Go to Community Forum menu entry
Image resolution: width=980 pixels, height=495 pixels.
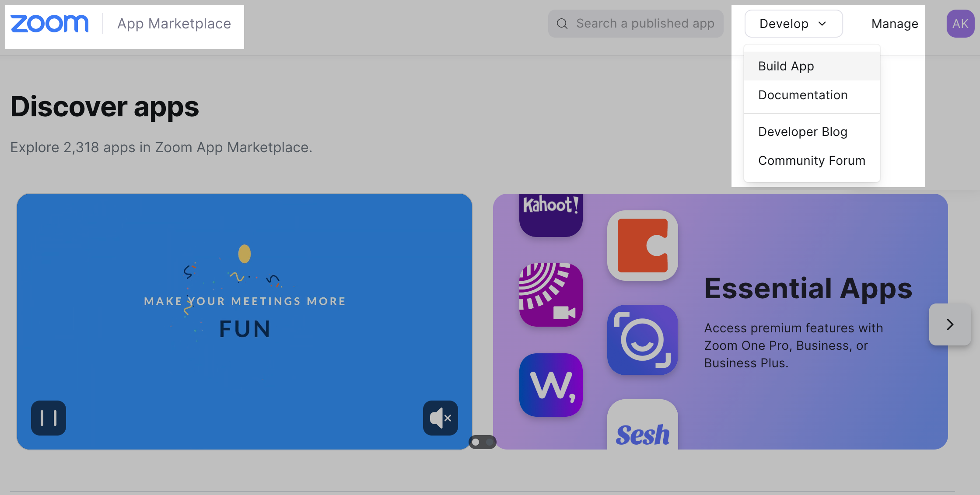click(x=812, y=160)
